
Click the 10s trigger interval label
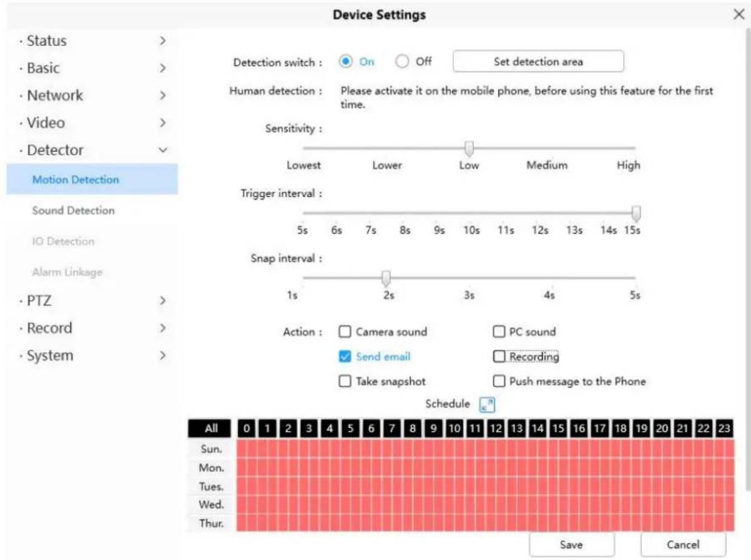[x=471, y=230]
